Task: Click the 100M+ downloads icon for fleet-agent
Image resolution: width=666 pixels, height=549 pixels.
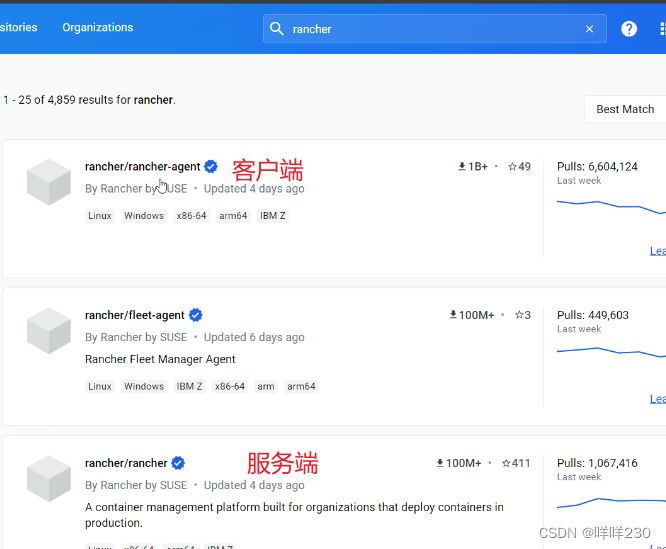Action: (453, 315)
